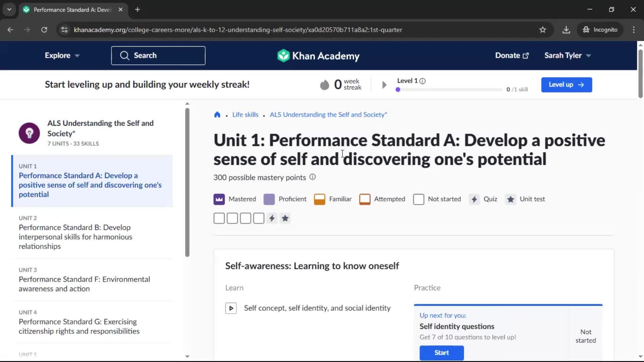Image resolution: width=644 pixels, height=362 pixels.
Task: Click the browser address bar URL
Action: point(238,30)
